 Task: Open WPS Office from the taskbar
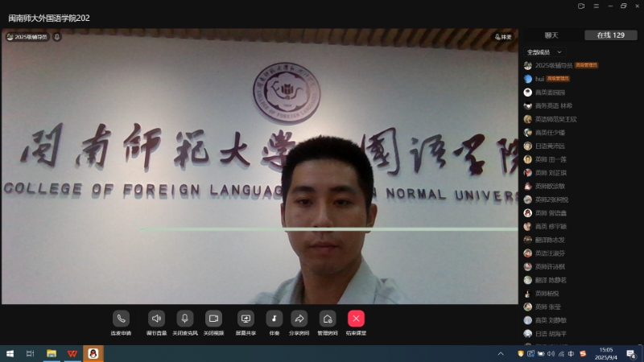[x=72, y=354]
